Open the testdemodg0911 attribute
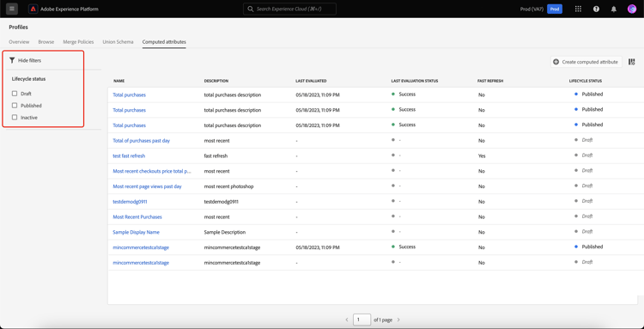 pyautogui.click(x=131, y=202)
